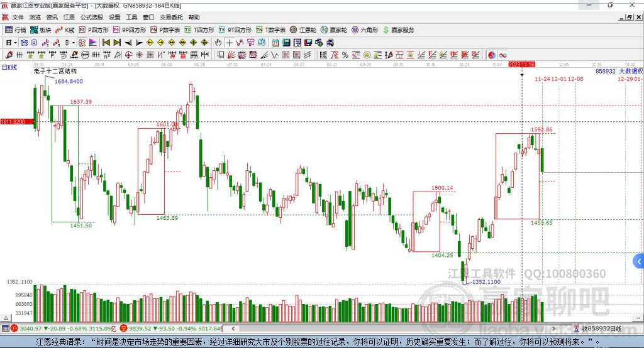Open the 江恩轮 Gann wheel
The height and width of the screenshot is (348, 644).
coord(303,30)
